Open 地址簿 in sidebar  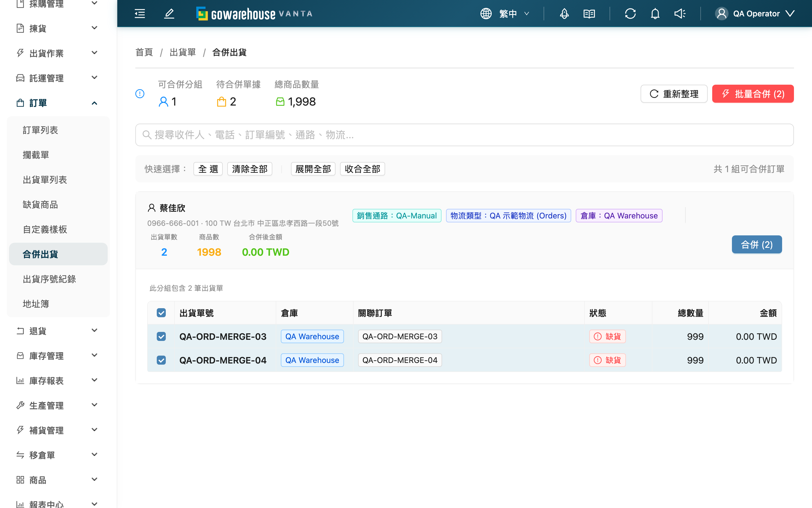(58, 304)
